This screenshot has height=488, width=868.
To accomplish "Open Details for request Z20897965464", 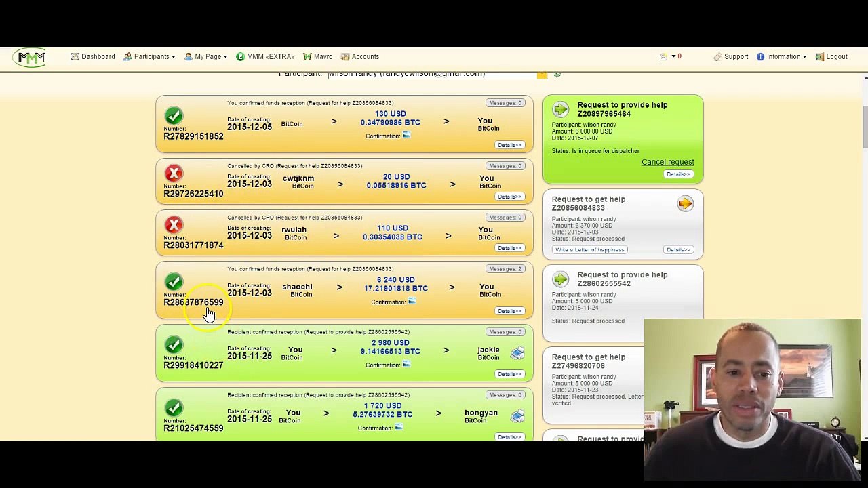I will pos(678,174).
